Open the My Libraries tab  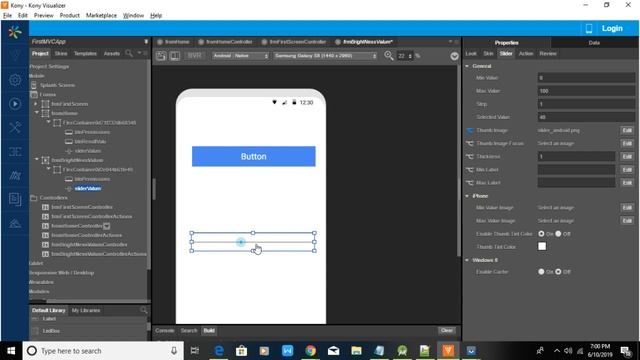click(86, 310)
